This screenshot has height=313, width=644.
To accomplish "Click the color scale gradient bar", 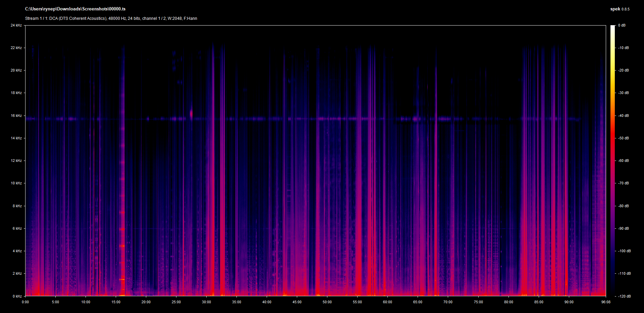I will pos(612,161).
